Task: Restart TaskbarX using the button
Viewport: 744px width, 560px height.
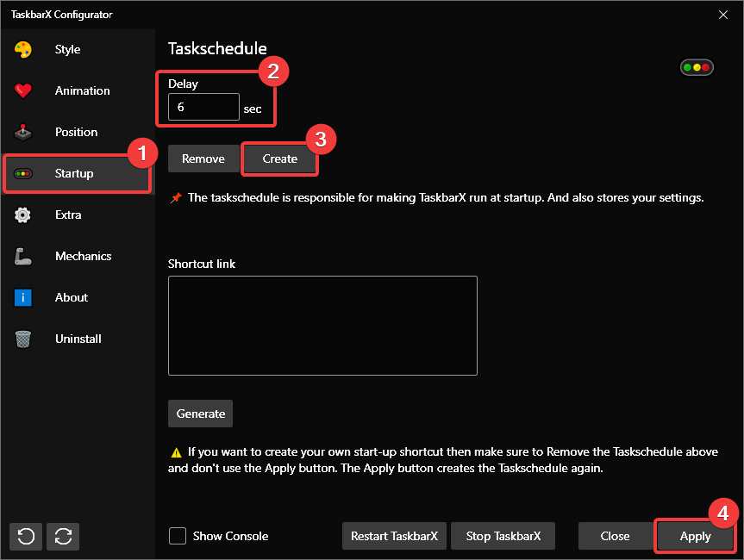Action: click(x=394, y=536)
